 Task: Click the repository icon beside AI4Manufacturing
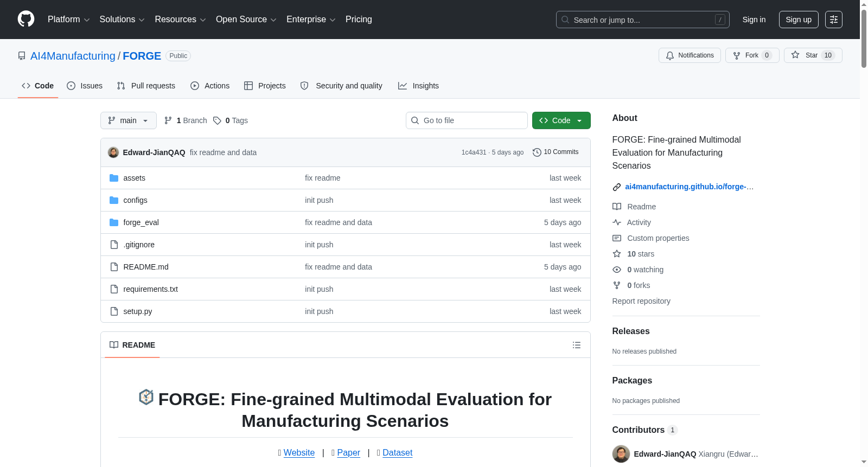click(x=22, y=56)
